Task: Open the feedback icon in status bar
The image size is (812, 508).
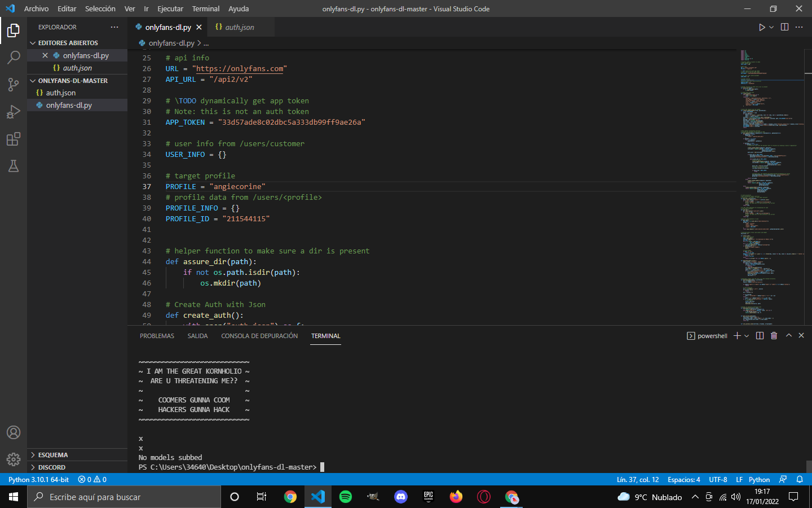Action: pyautogui.click(x=783, y=479)
